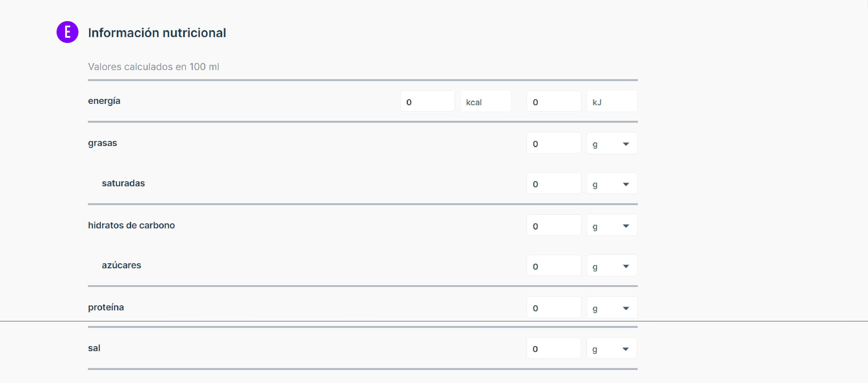This screenshot has height=383, width=868.
Task: Focus the sal value input
Action: [x=553, y=349]
